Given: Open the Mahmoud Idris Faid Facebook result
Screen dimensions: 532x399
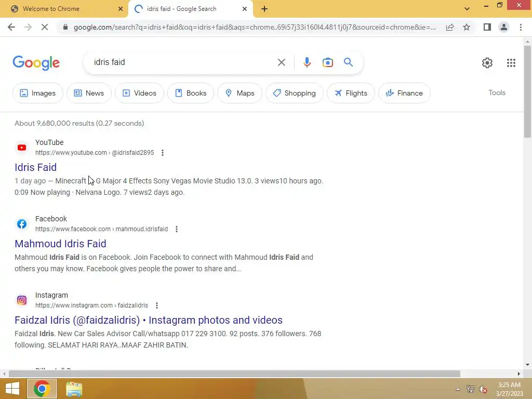Looking at the screenshot, I should coord(60,244).
